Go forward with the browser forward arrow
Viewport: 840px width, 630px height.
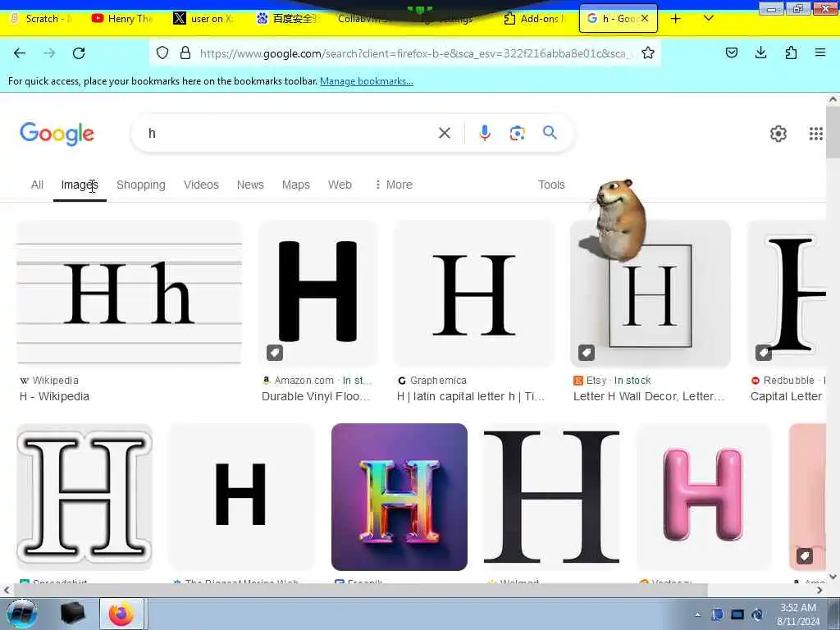tap(49, 53)
